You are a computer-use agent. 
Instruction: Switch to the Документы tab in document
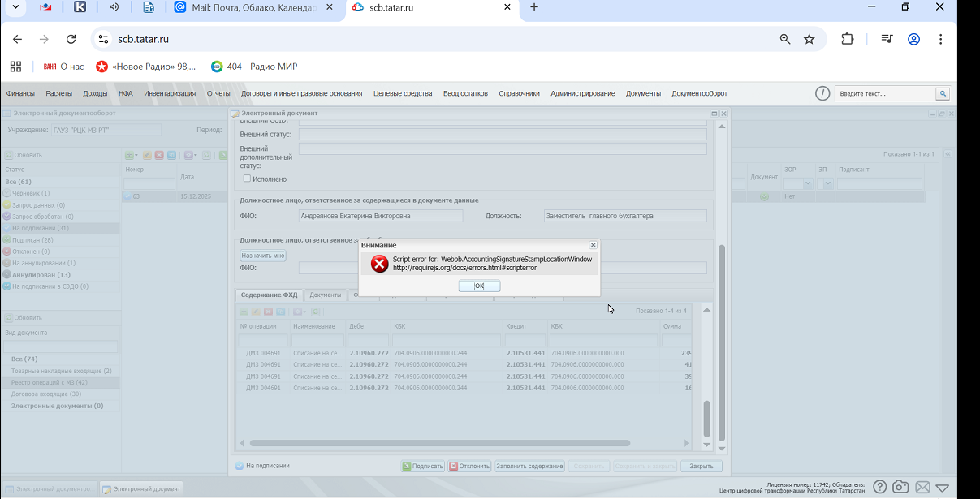click(326, 295)
